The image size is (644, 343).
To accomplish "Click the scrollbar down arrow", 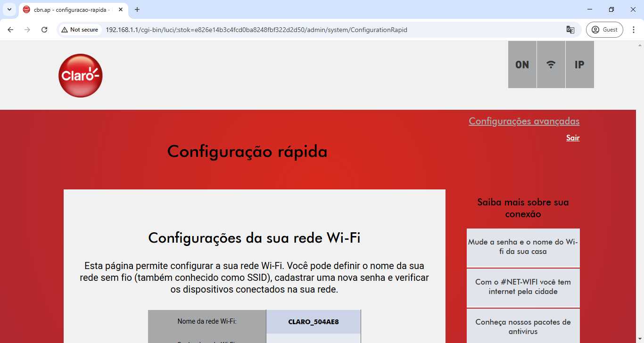I will pyautogui.click(x=640, y=338).
